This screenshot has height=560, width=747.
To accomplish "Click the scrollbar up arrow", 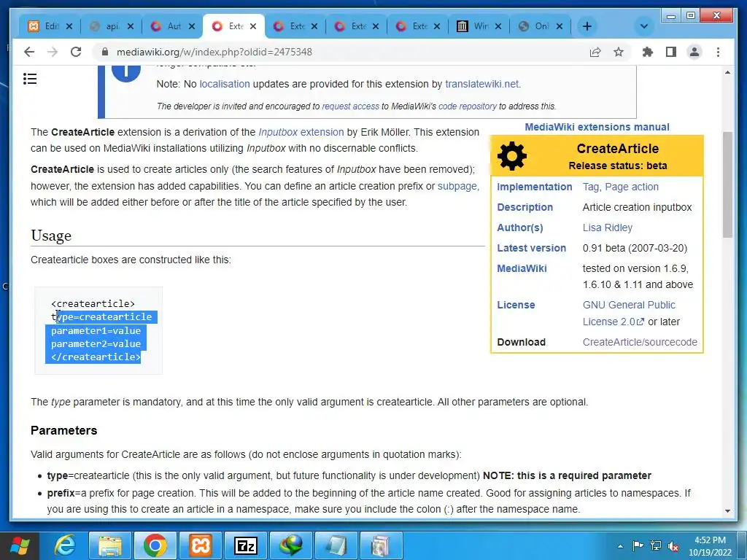I will [x=727, y=72].
